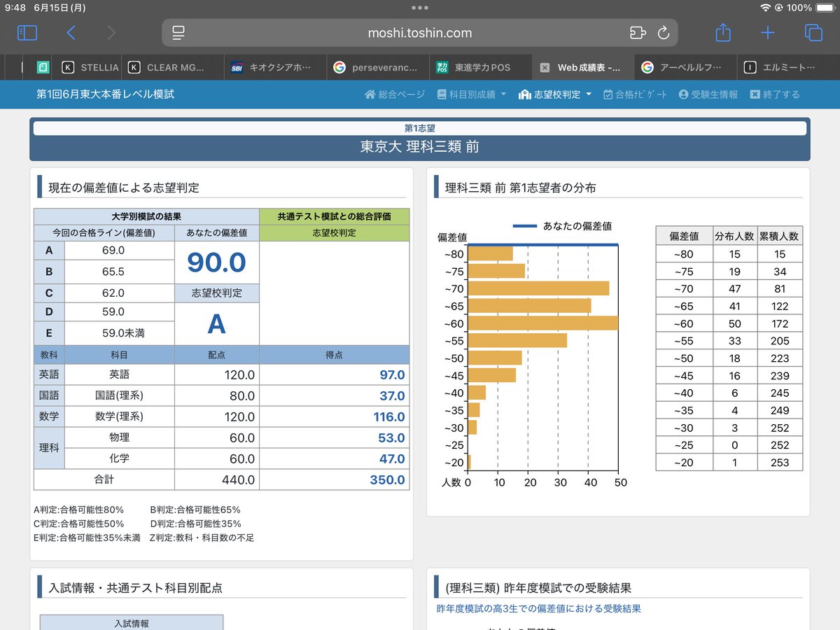Screen dimensions: 840x630
Task: Click the 東京大 理科三類 前 heading
Action: 420,147
